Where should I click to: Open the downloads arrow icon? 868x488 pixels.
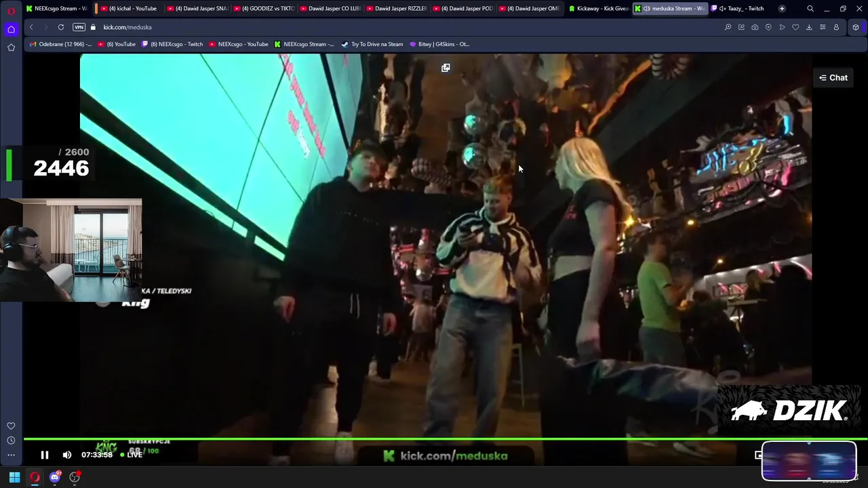pos(809,27)
